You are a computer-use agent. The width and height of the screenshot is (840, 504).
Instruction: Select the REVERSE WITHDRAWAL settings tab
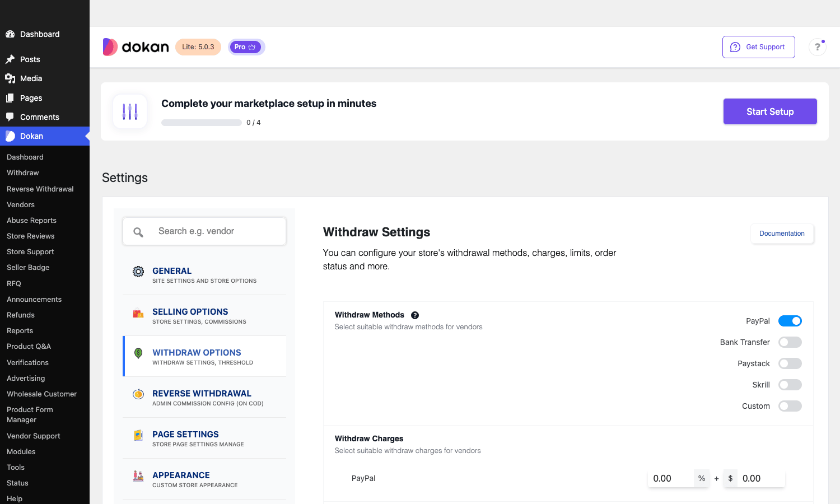(x=204, y=397)
